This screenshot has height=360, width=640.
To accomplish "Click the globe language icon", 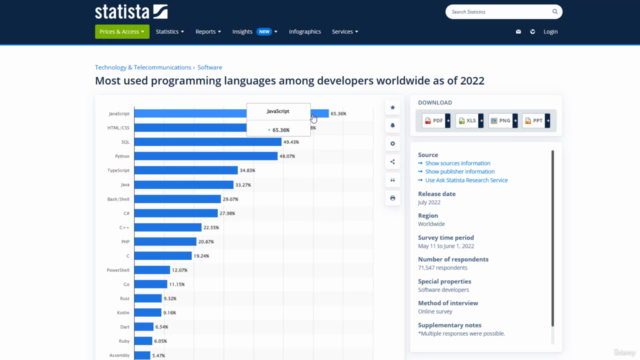I will [533, 31].
